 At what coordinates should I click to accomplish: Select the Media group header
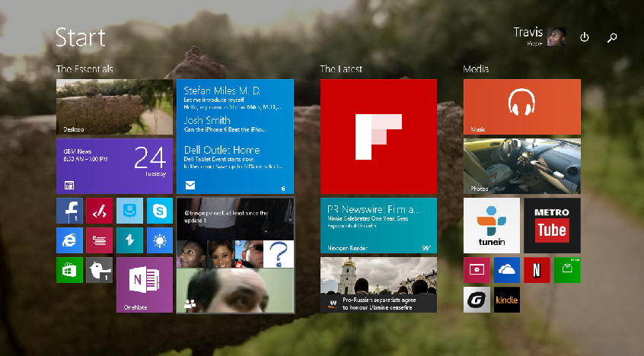pyautogui.click(x=476, y=69)
